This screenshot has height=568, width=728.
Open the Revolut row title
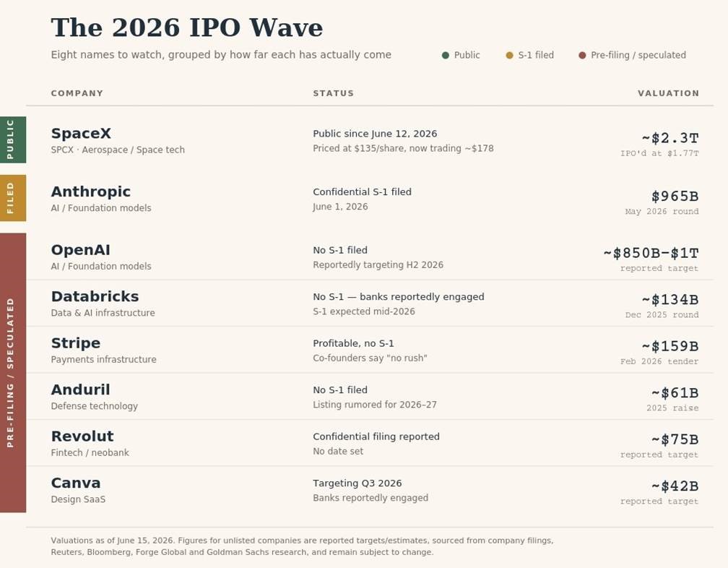tap(82, 436)
